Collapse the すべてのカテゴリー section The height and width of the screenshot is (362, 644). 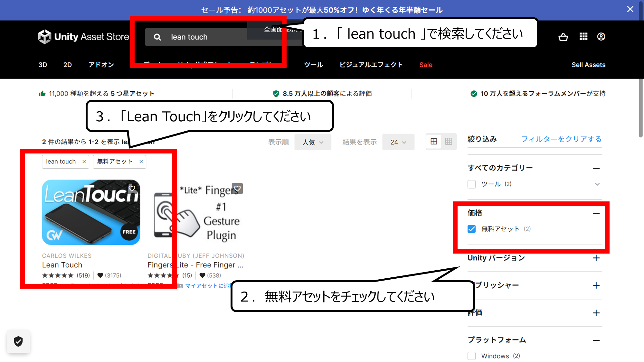point(596,168)
